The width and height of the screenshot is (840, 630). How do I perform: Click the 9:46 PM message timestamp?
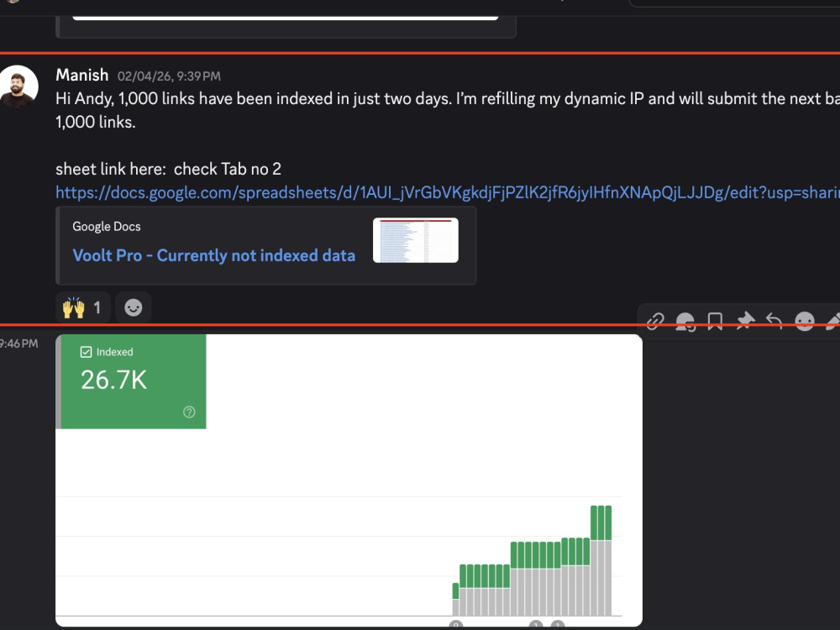pos(19,344)
